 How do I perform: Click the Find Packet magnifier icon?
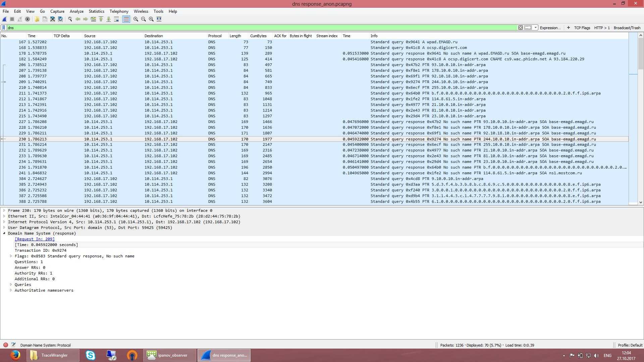pyautogui.click(x=70, y=19)
